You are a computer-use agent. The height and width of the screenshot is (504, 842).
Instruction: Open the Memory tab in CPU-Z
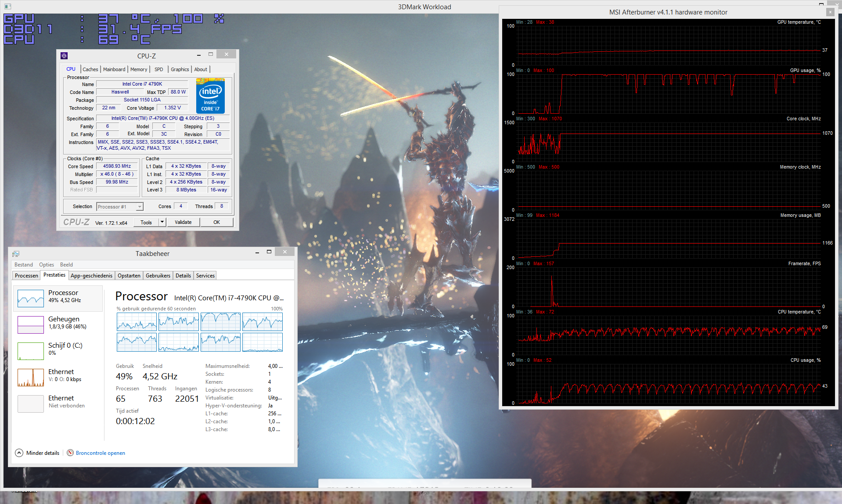click(x=139, y=69)
